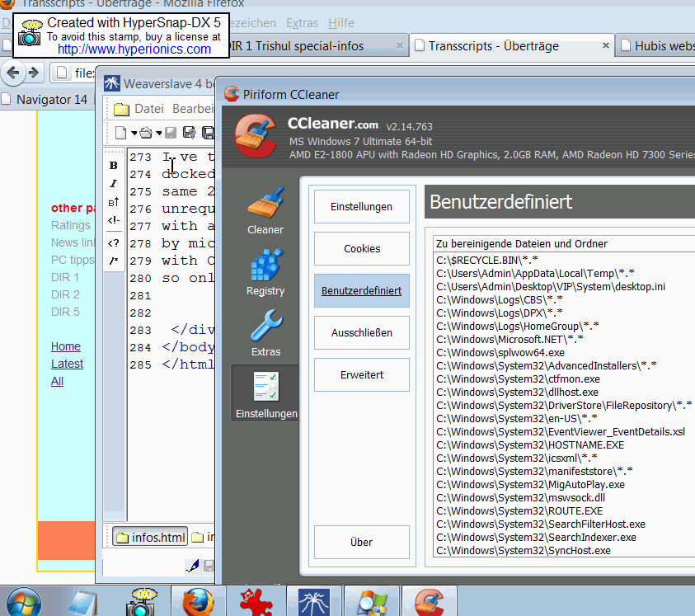
Task: Open the magnifier Windows-flag taskbar icon
Action: tap(373, 602)
